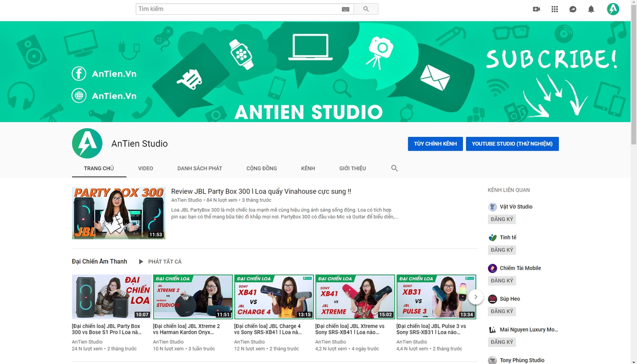Open title 'JBL Party Box 300 vs Bose S1 Pro'
The height and width of the screenshot is (364, 637).
[x=106, y=329]
